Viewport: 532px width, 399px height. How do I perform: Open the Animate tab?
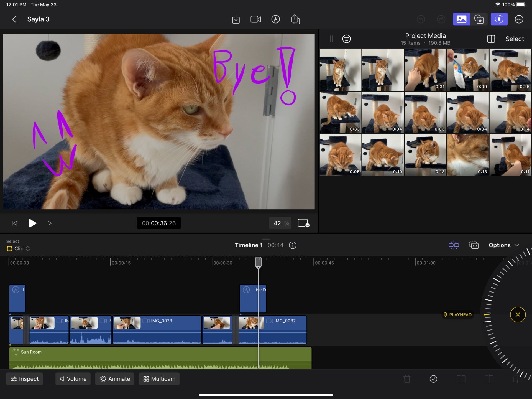point(115,379)
